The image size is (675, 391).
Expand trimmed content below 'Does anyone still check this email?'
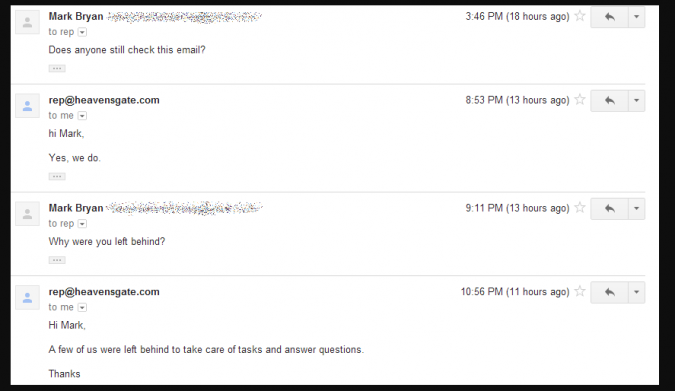pyautogui.click(x=57, y=68)
